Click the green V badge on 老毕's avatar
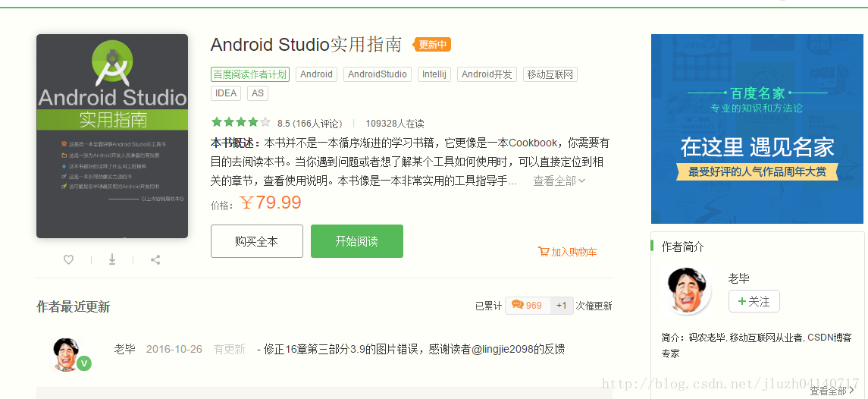The width and height of the screenshot is (868, 399). (84, 363)
